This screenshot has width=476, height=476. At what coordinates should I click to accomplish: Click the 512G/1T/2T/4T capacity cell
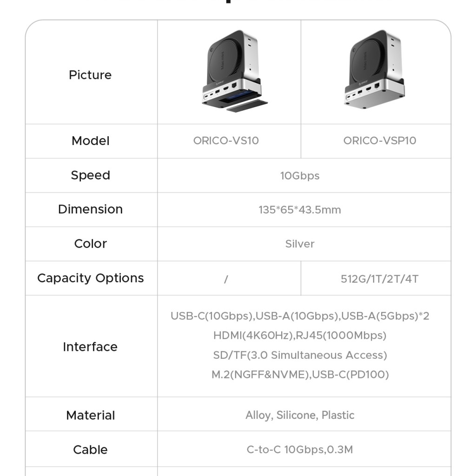point(379,279)
